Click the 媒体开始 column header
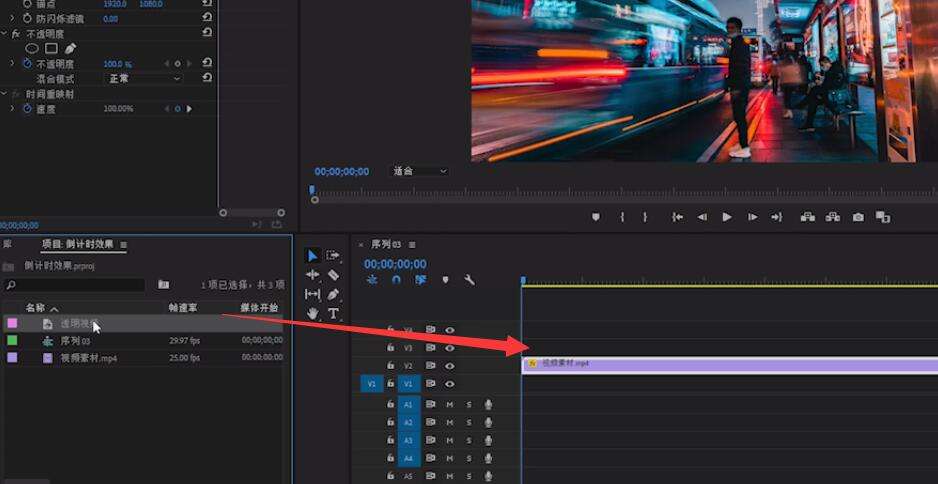Image resolution: width=938 pixels, height=484 pixels. [x=260, y=308]
